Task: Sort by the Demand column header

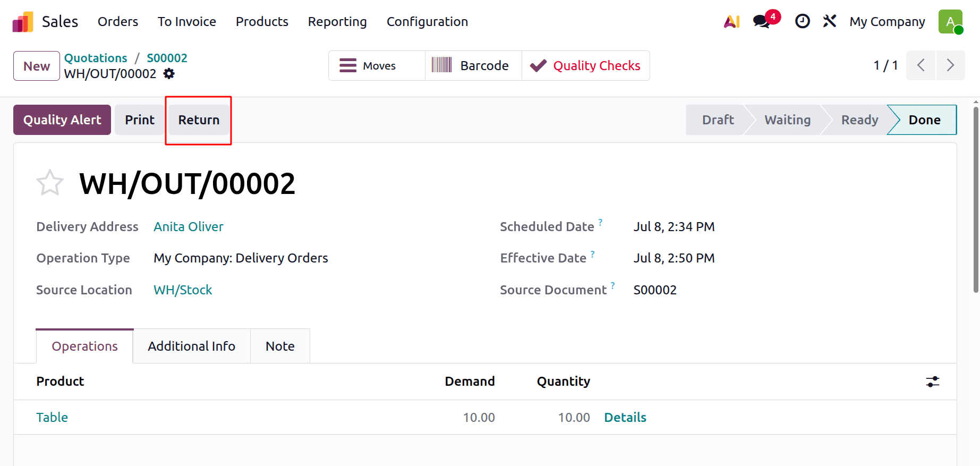Action: pyautogui.click(x=470, y=382)
